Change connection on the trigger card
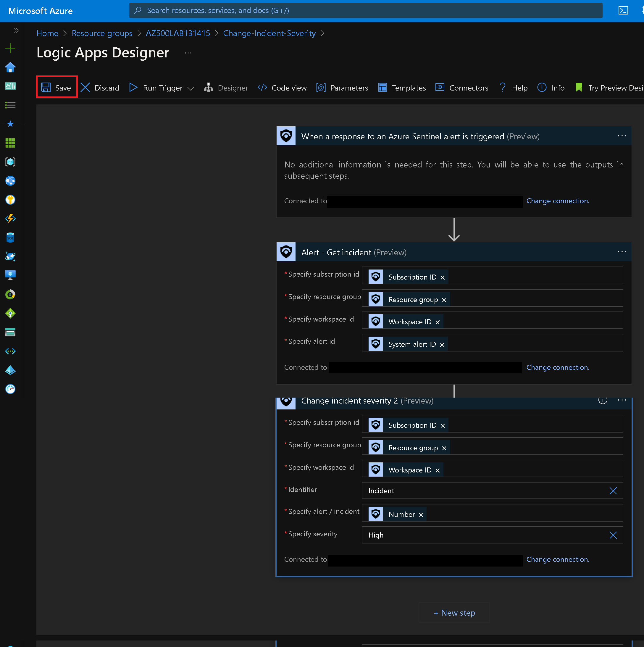644x647 pixels. pyautogui.click(x=558, y=201)
